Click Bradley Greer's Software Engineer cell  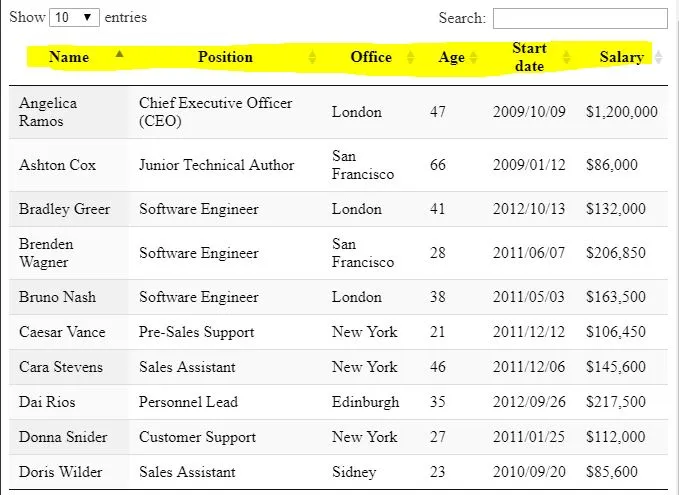pos(199,209)
